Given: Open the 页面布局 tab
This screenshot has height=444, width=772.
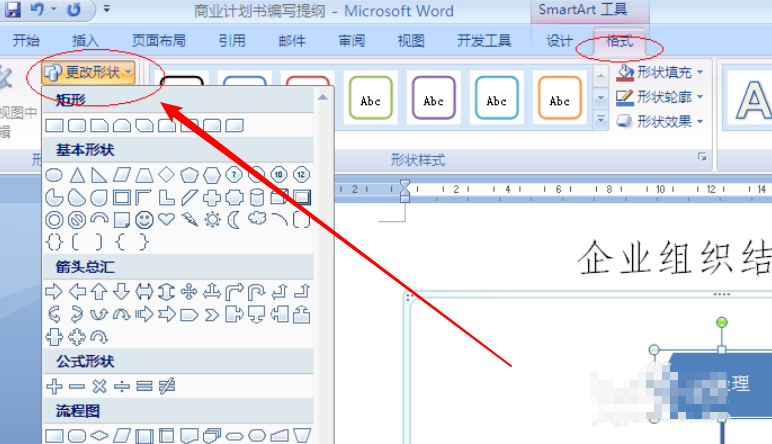Looking at the screenshot, I should pyautogui.click(x=159, y=41).
